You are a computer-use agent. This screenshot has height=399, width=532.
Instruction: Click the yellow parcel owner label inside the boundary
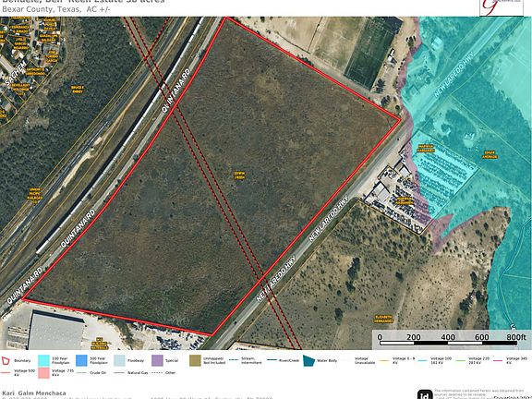point(239,175)
